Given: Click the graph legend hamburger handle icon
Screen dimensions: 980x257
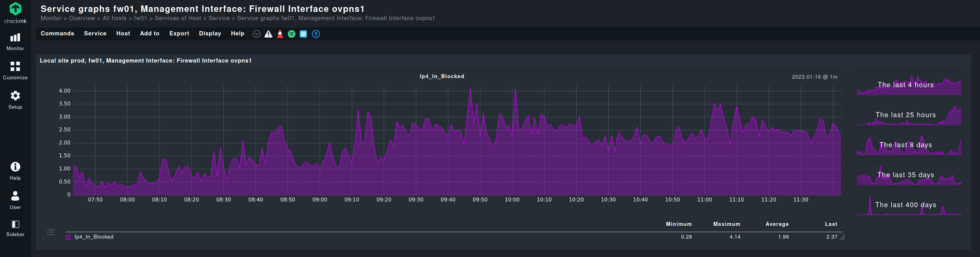Looking at the screenshot, I should 51,232.
